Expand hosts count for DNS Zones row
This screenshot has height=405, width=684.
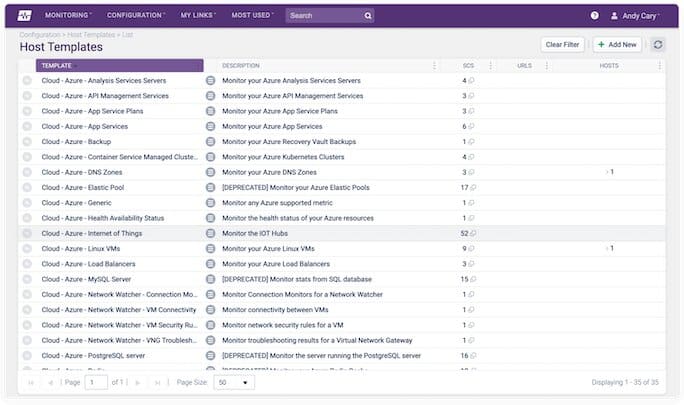pyautogui.click(x=610, y=172)
